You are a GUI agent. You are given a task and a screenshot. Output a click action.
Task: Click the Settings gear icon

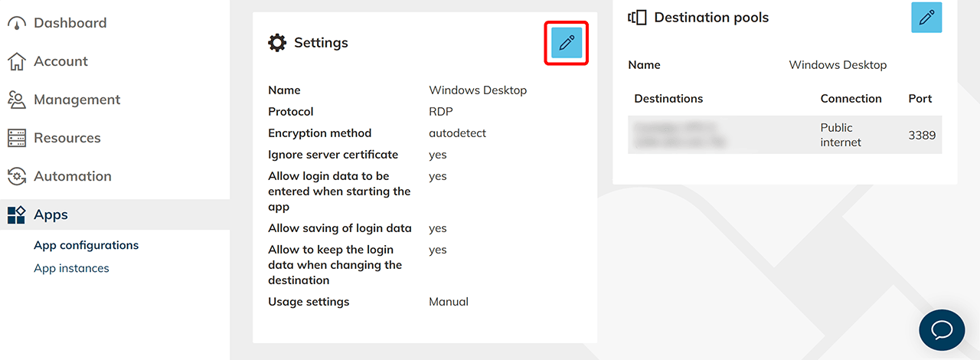(x=277, y=43)
